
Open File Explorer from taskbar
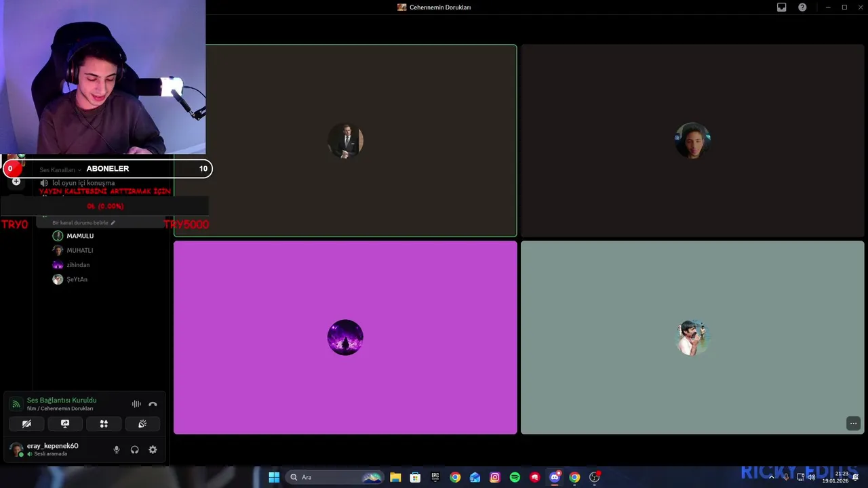coord(395,477)
